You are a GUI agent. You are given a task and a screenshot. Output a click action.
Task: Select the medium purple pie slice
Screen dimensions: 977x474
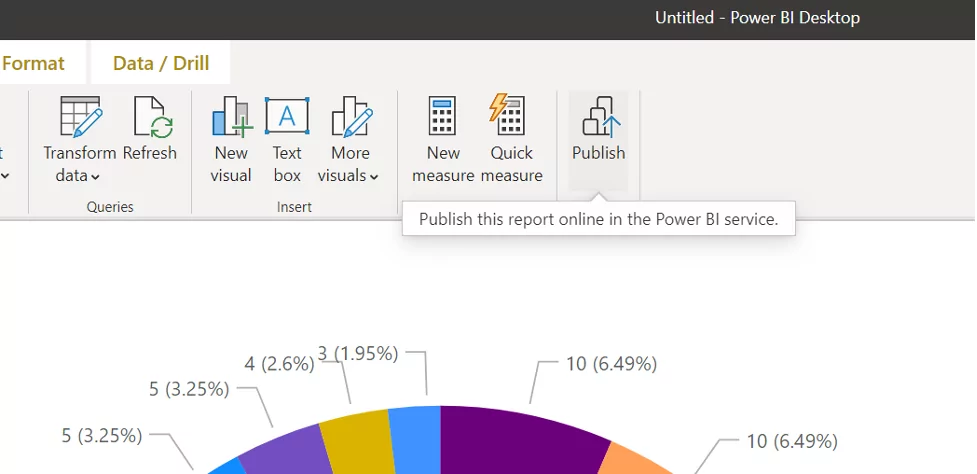(287, 452)
